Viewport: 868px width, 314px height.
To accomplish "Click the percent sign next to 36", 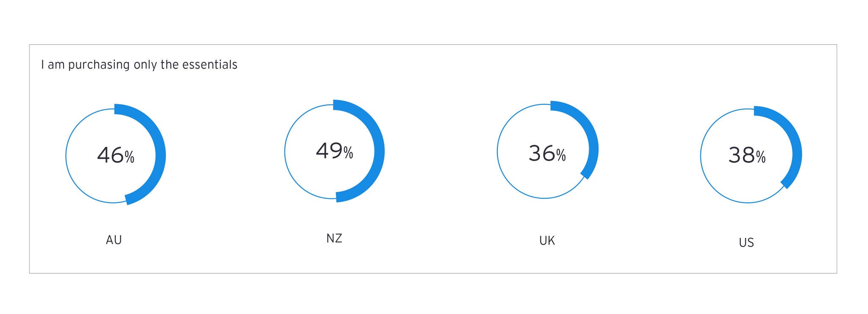I will pos(561,156).
